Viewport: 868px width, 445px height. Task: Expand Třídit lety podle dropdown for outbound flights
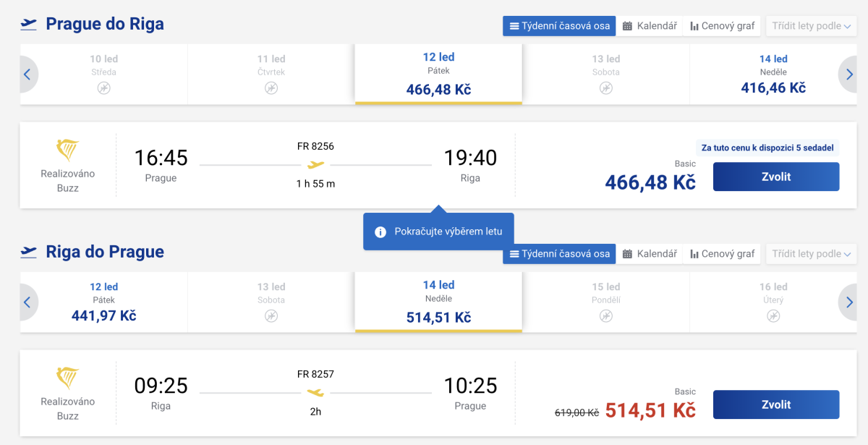pyautogui.click(x=810, y=26)
